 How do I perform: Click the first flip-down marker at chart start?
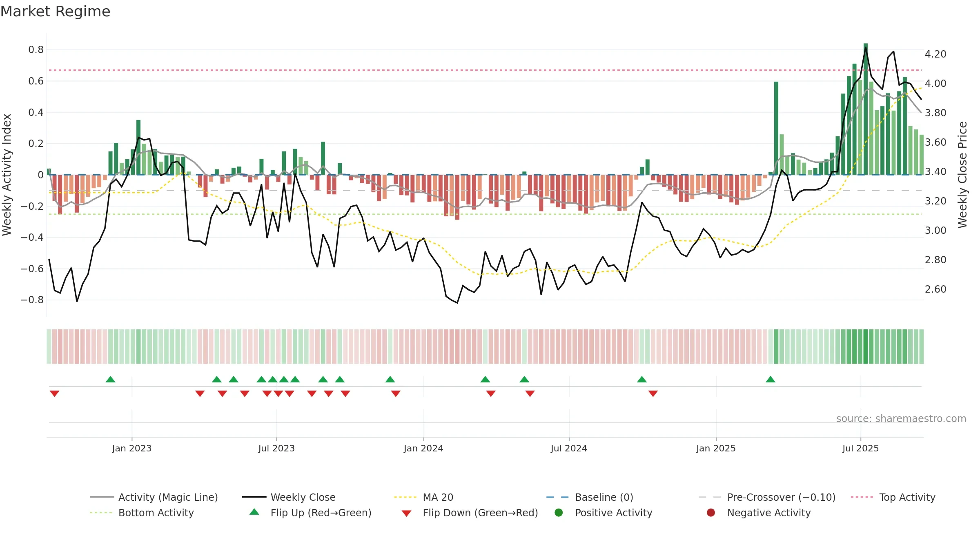pyautogui.click(x=55, y=393)
